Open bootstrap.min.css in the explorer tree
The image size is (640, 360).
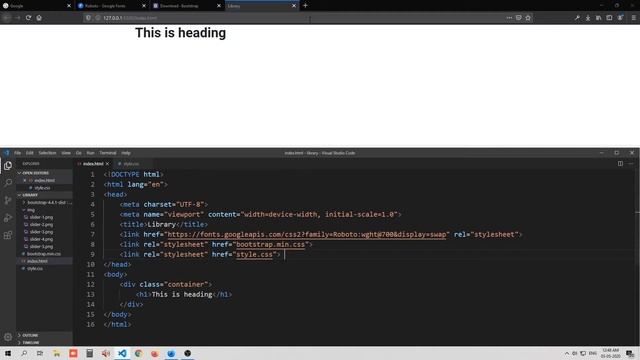click(x=44, y=254)
